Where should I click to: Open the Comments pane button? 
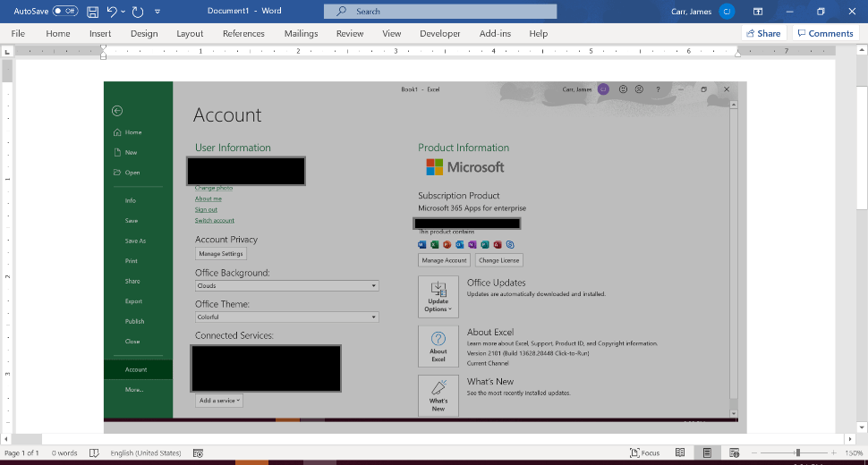coord(825,33)
